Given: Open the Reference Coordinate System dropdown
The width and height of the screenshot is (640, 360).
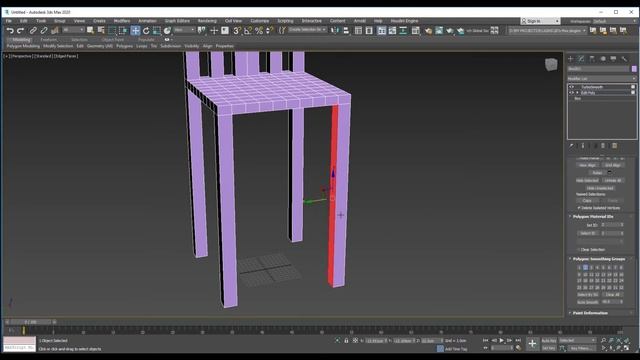Looking at the screenshot, I should pos(184,30).
